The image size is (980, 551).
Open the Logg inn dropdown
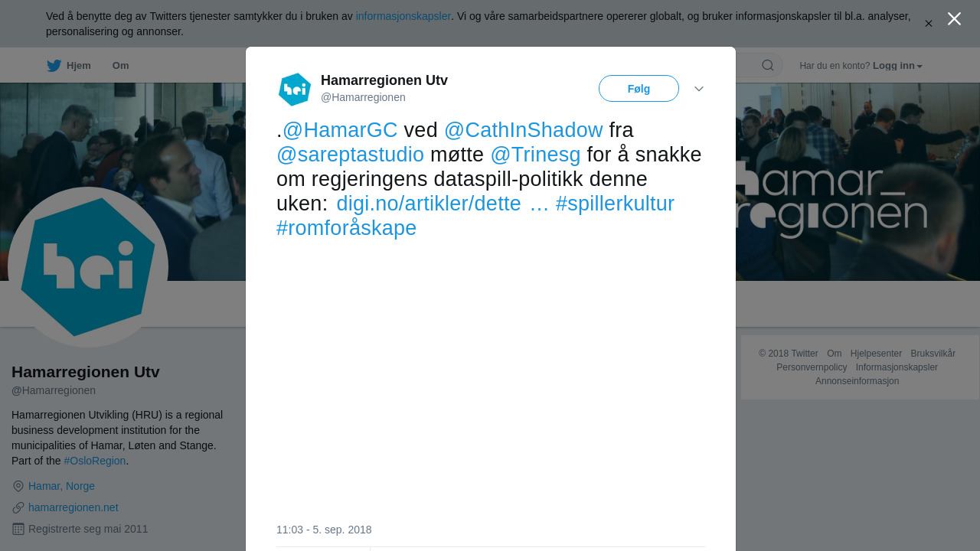tap(897, 66)
